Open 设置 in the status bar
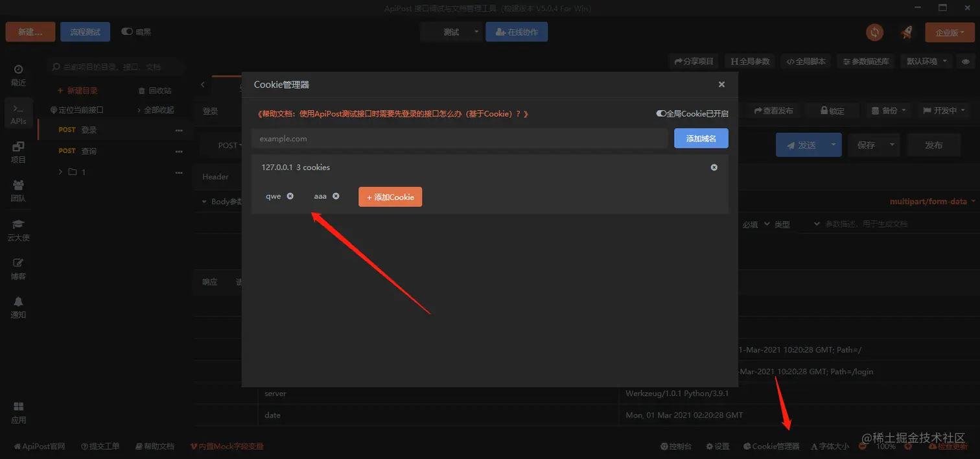 [717, 447]
